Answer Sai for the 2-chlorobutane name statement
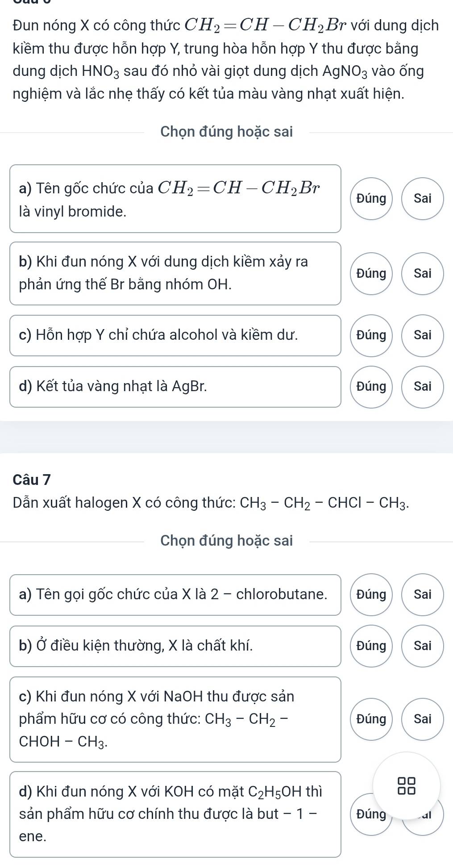The image size is (453, 868). point(423,595)
